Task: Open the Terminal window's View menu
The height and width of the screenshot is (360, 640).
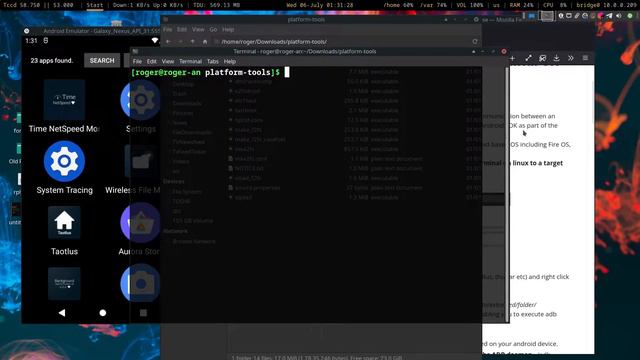Action: [x=168, y=61]
